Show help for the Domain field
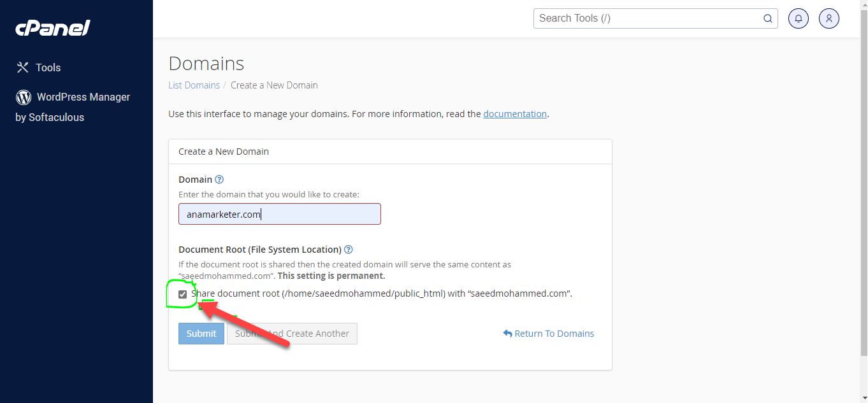The height and width of the screenshot is (403, 868). coord(219,180)
